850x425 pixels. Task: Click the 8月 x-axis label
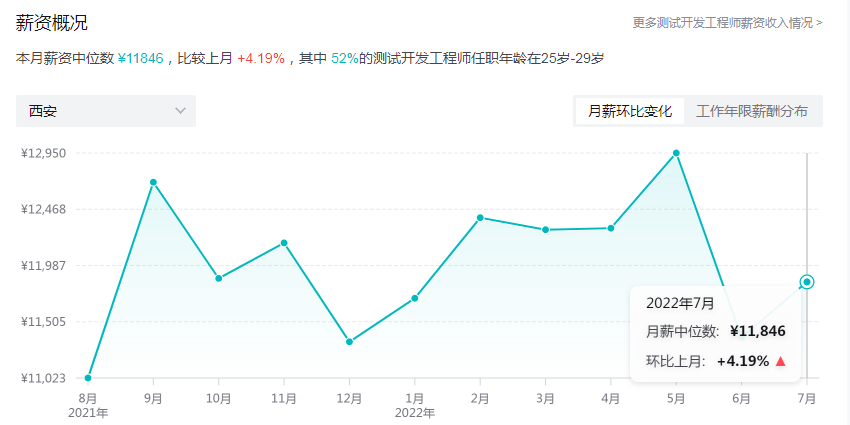(x=88, y=398)
